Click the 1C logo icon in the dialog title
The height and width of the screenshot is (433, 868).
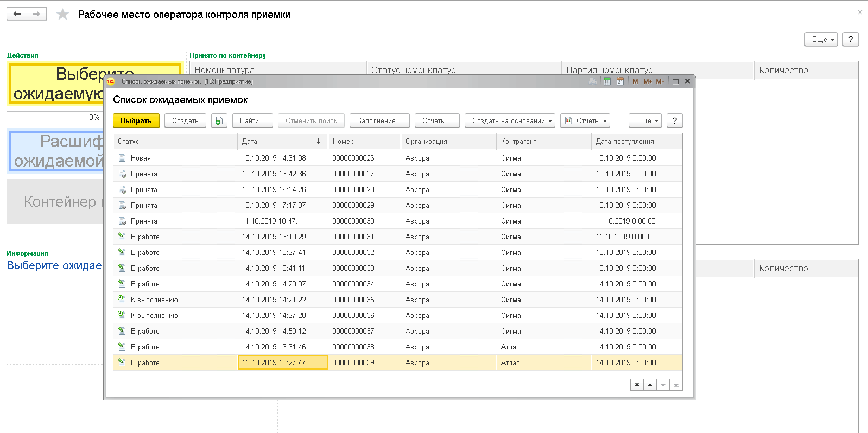111,81
